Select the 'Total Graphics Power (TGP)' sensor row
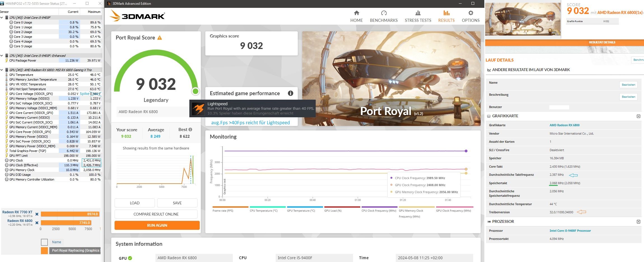 [51, 151]
